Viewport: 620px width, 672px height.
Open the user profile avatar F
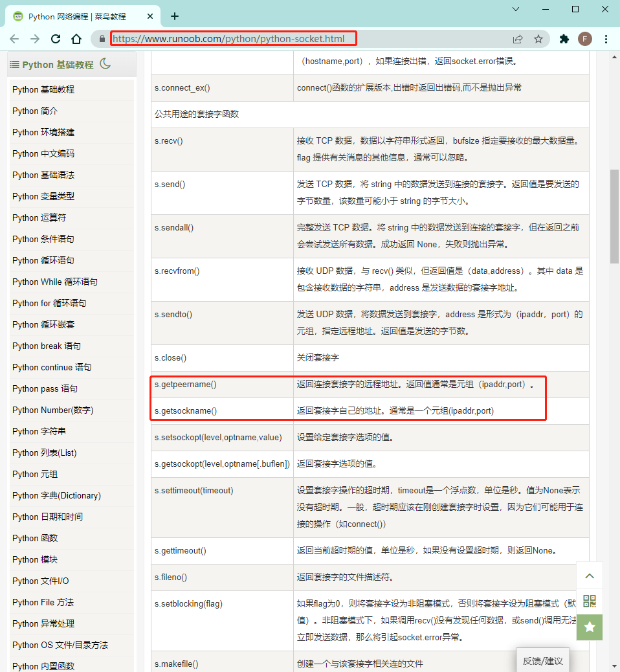(585, 39)
